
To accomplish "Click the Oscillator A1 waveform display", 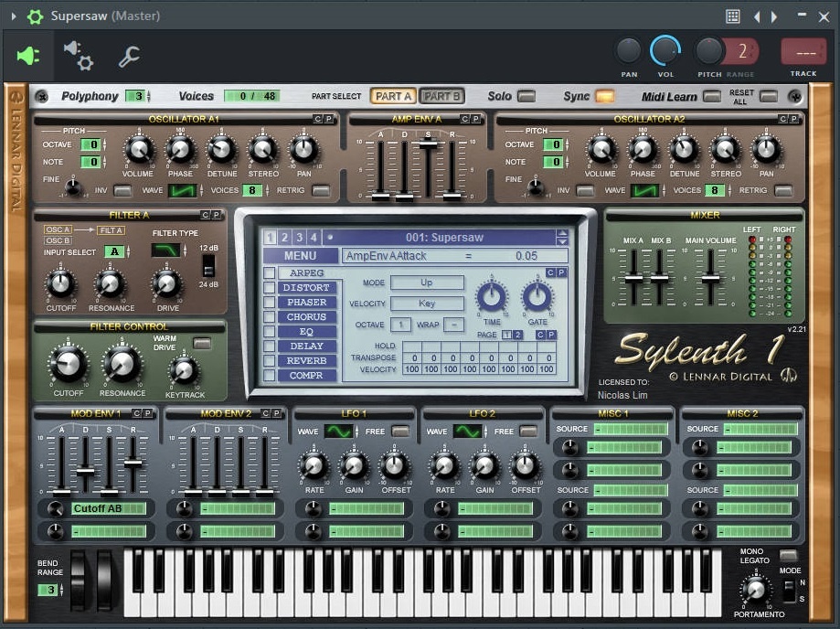I will [181, 190].
